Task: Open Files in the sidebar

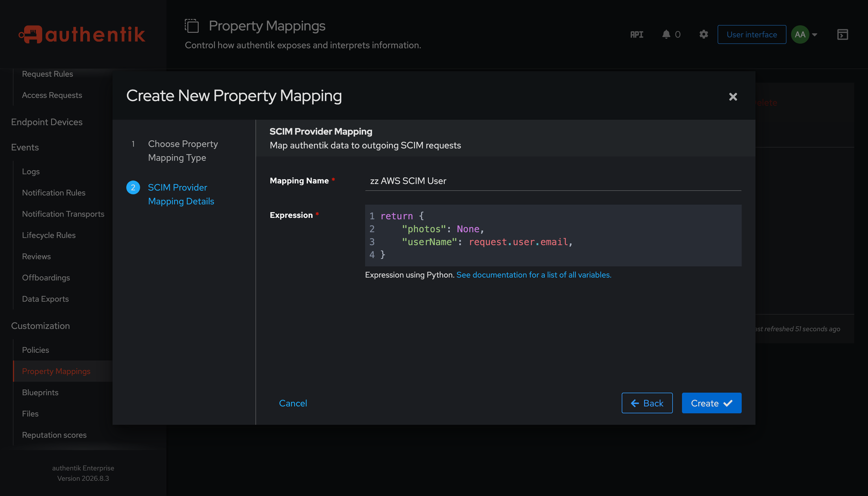Action: (30, 414)
